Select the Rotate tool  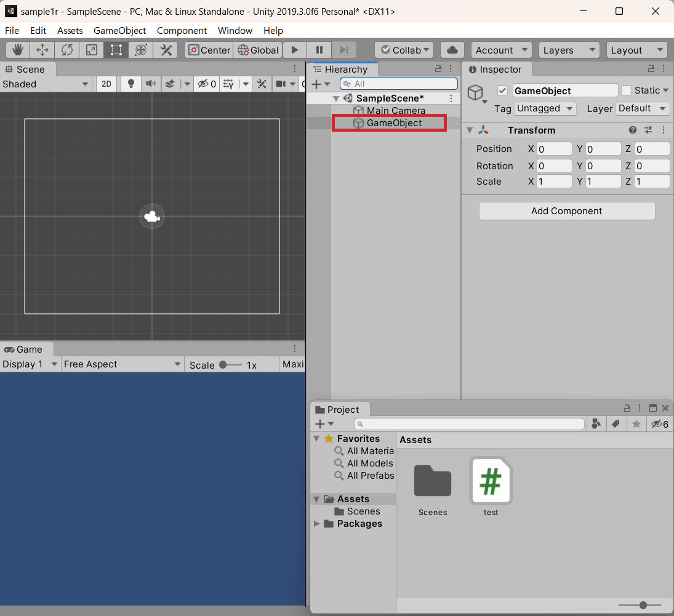[x=66, y=50]
